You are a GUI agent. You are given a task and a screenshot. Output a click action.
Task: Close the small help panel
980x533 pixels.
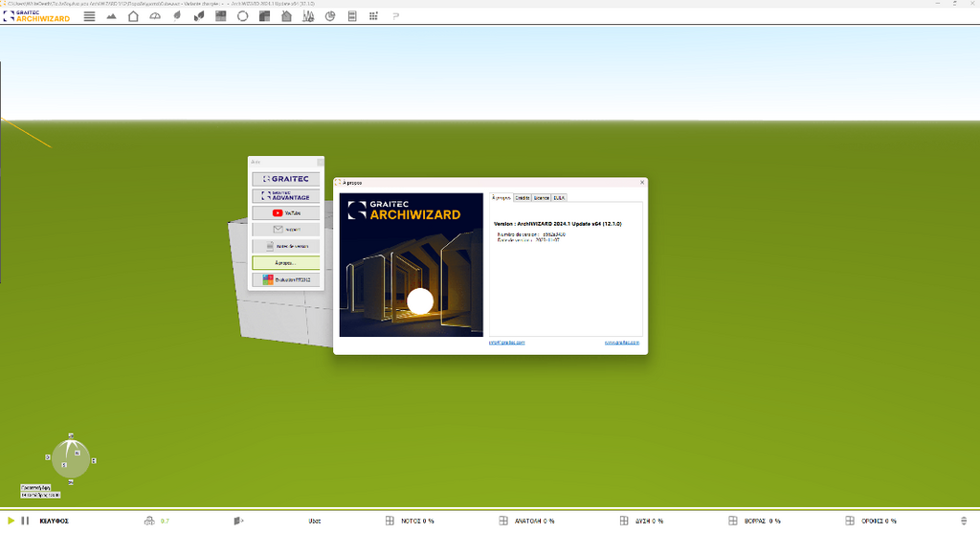pos(320,162)
